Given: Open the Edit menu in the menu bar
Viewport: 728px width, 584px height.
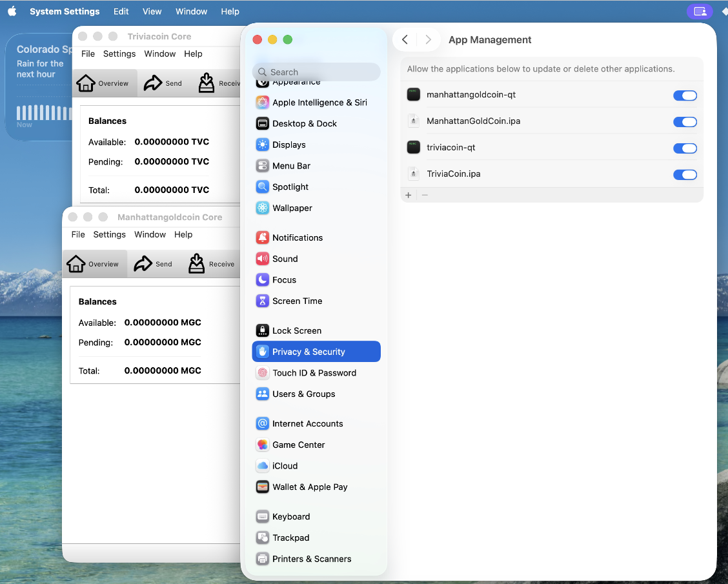Looking at the screenshot, I should tap(121, 12).
